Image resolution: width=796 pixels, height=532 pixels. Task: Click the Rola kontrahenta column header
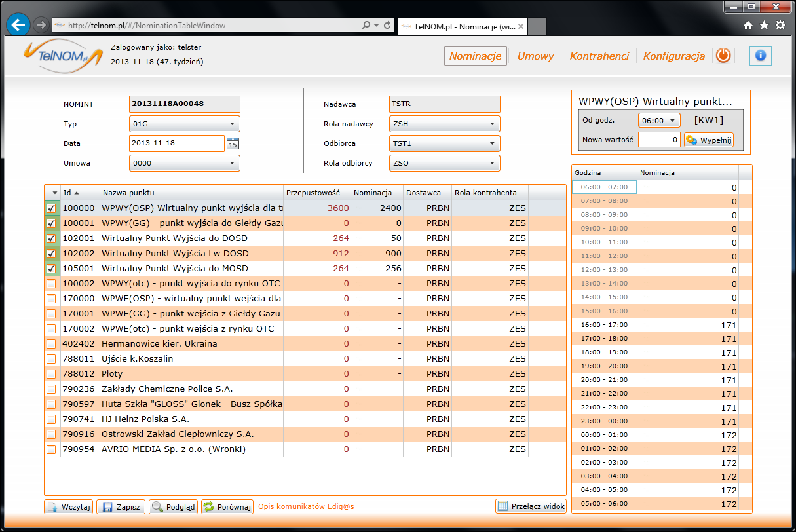point(490,193)
